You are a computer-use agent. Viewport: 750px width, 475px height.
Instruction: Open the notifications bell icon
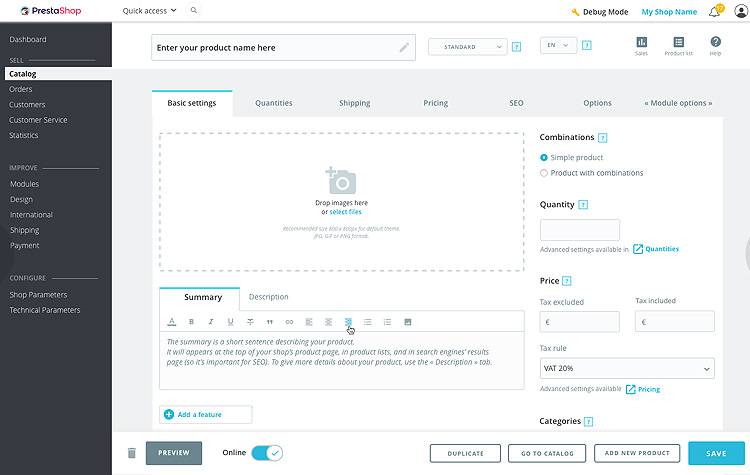pyautogui.click(x=715, y=11)
